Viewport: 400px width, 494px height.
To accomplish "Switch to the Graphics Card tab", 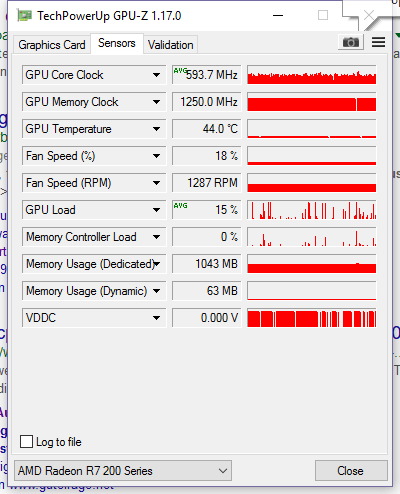I will [x=52, y=45].
